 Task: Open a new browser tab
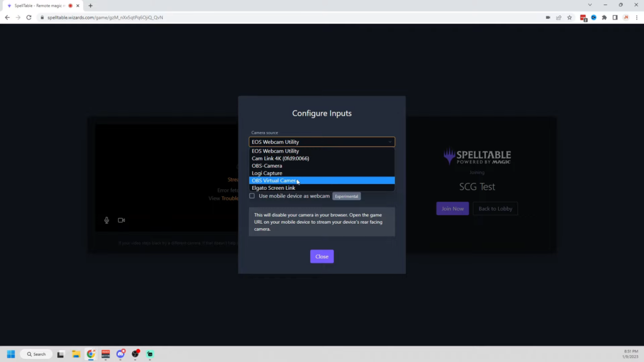[91, 6]
